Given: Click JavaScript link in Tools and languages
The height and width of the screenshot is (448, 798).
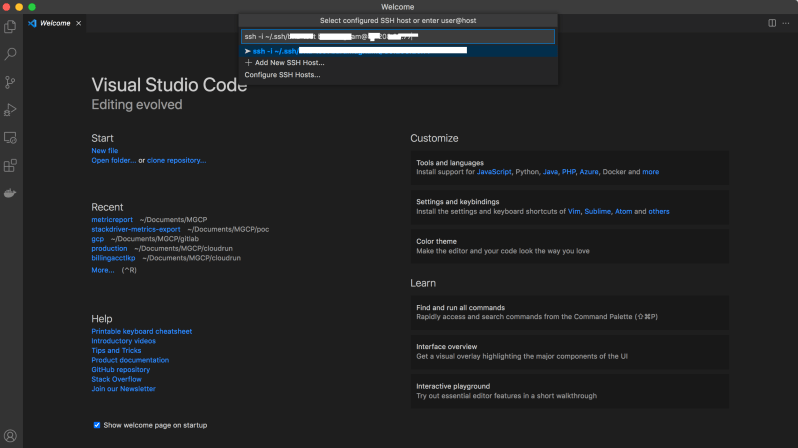Looking at the screenshot, I should [494, 172].
